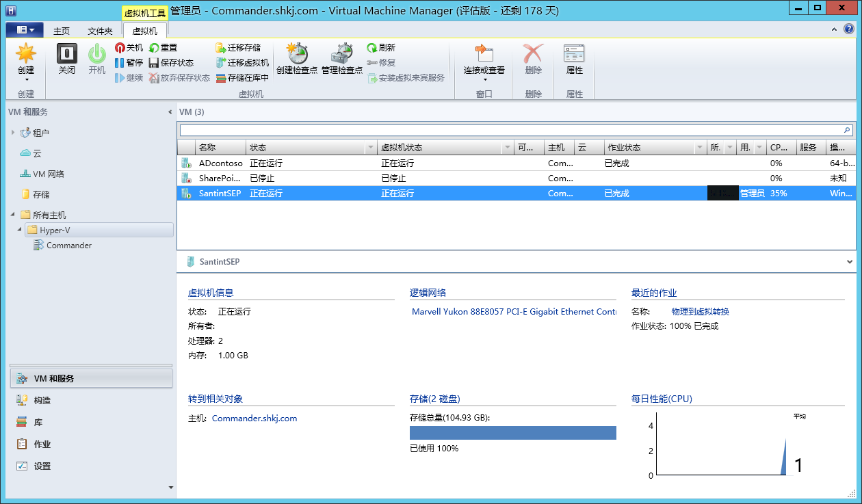The image size is (862, 504).
Task: Collapse the 所有主机 tree node
Action: pos(13,215)
